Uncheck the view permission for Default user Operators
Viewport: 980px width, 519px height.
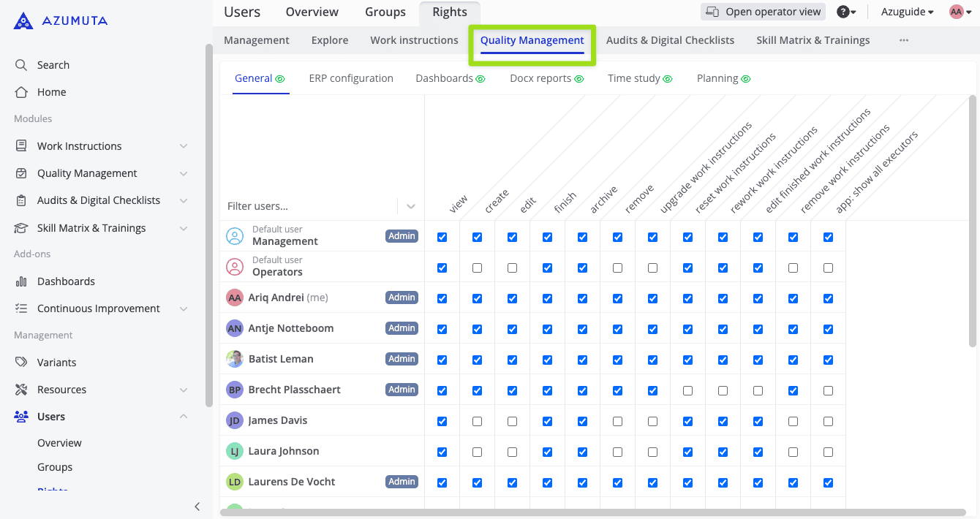click(x=442, y=268)
